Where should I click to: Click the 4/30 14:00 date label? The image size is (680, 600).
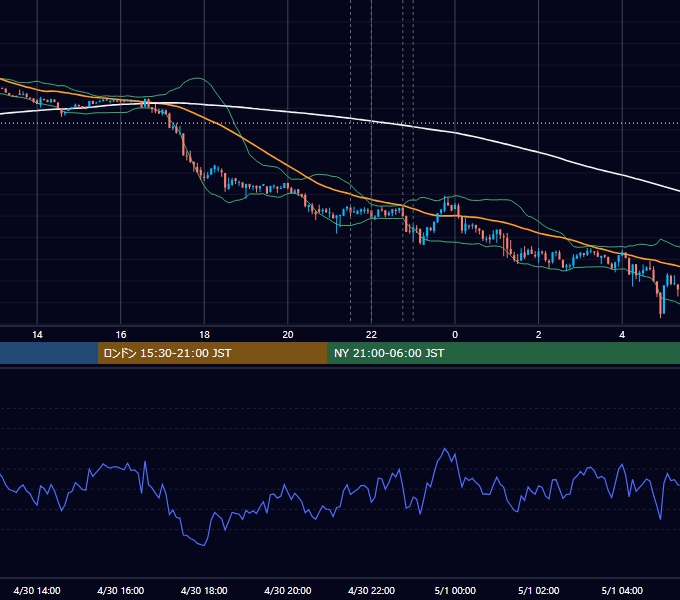(x=37, y=590)
